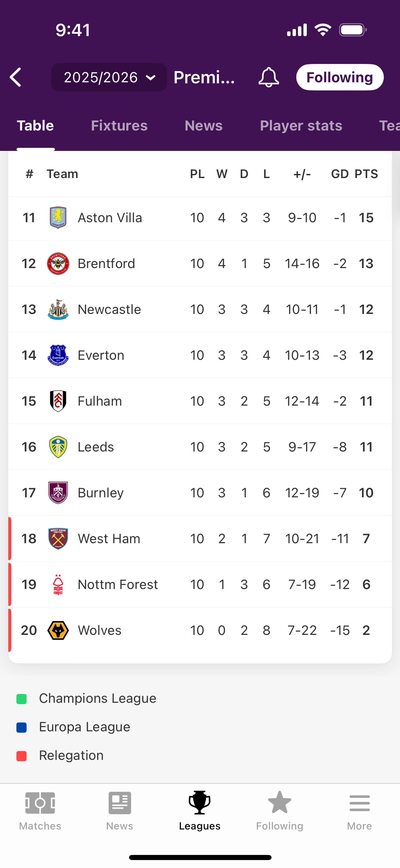This screenshot has height=868, width=400.
Task: Open the Newcastle team row
Action: point(109,309)
